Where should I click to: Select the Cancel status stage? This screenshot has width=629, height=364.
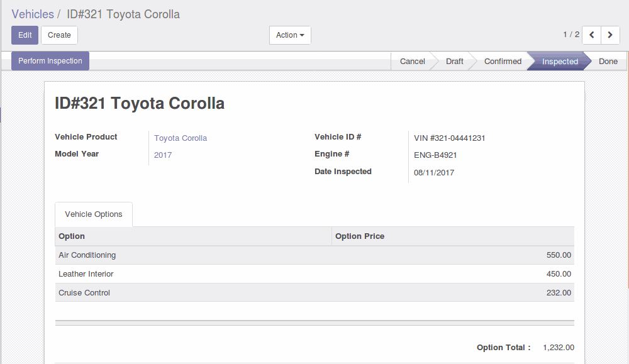[412, 62]
